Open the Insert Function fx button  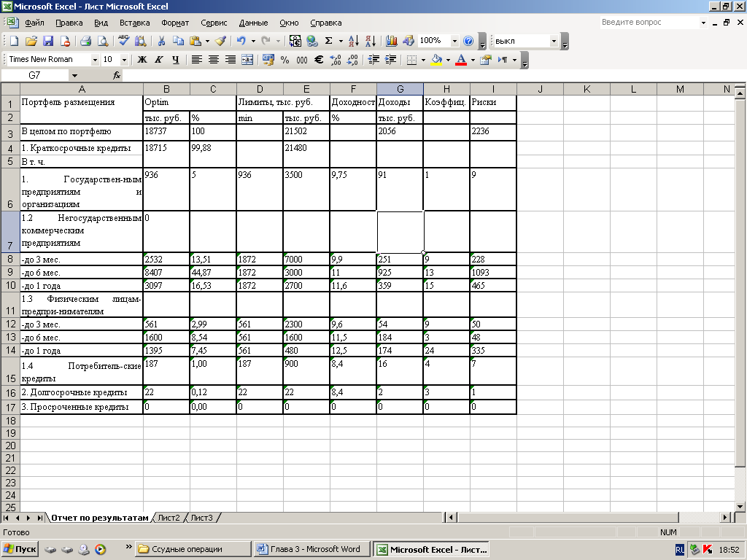click(117, 75)
